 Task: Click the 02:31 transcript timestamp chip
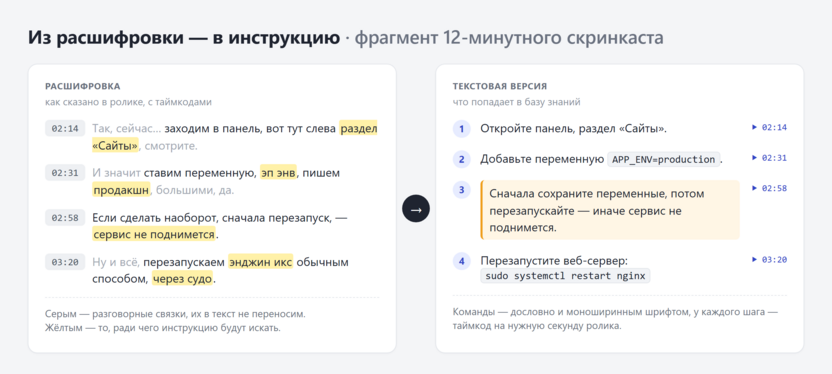coord(65,173)
